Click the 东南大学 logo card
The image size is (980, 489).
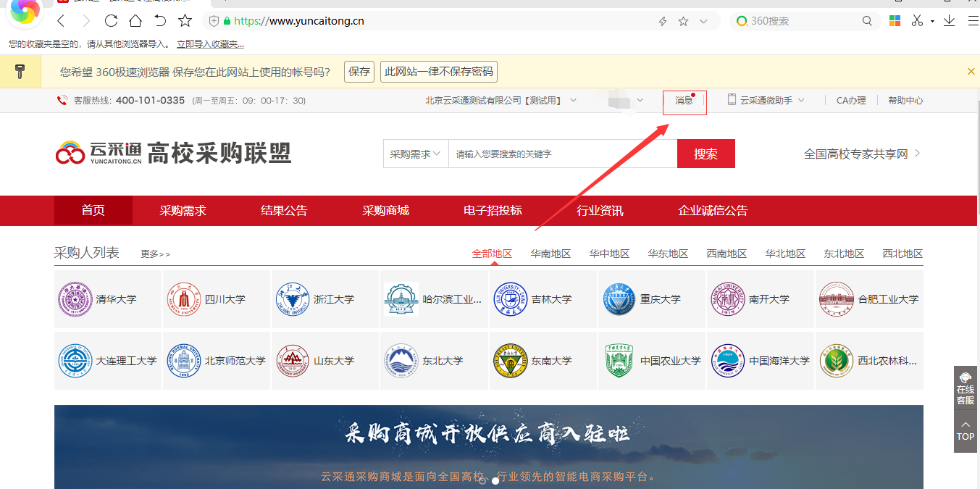pyautogui.click(x=543, y=361)
